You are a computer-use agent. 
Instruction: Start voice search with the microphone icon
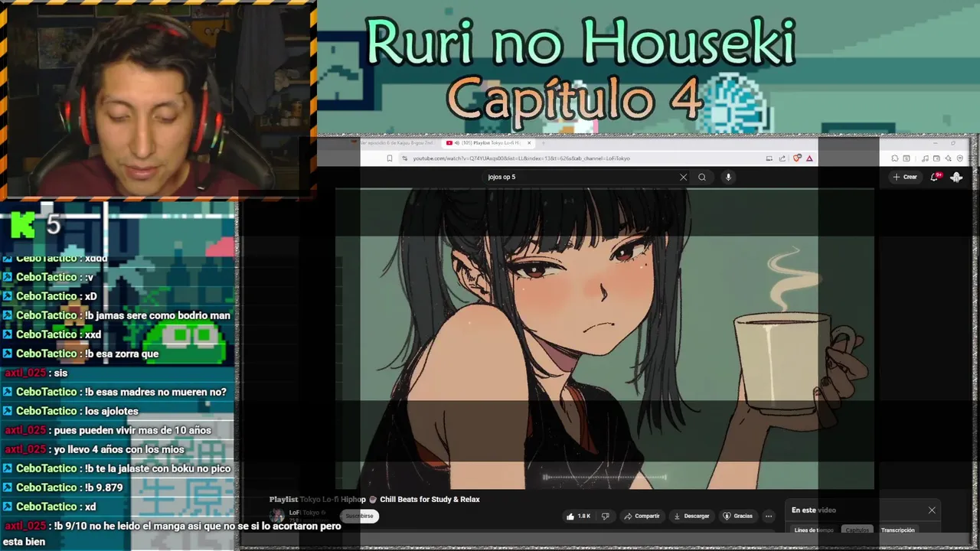pyautogui.click(x=728, y=177)
